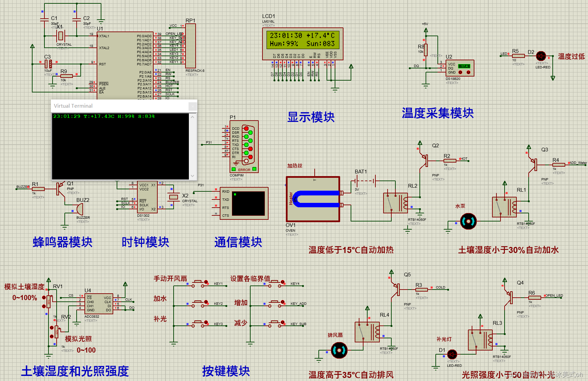Click the D2 low-temperature red LED

(541, 56)
